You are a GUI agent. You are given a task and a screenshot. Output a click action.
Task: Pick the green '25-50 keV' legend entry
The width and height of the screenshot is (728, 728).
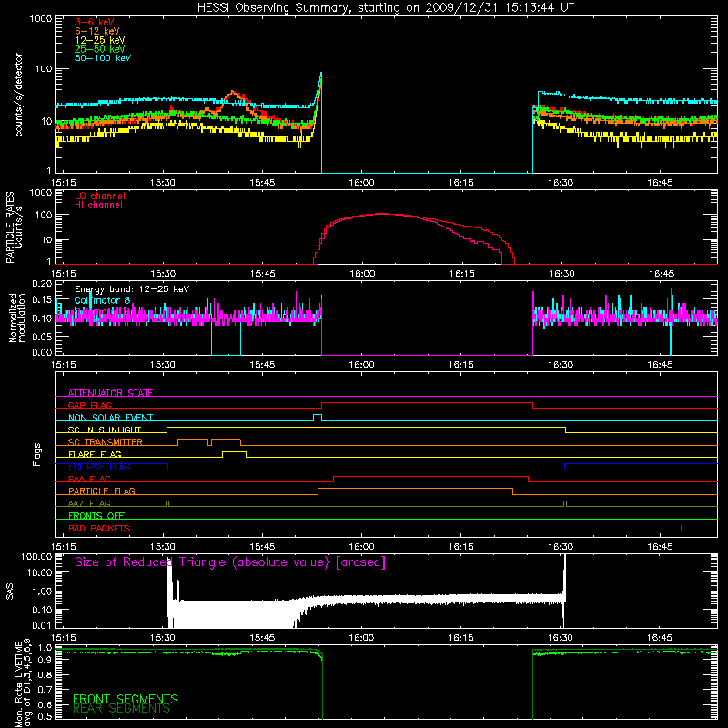click(x=100, y=49)
